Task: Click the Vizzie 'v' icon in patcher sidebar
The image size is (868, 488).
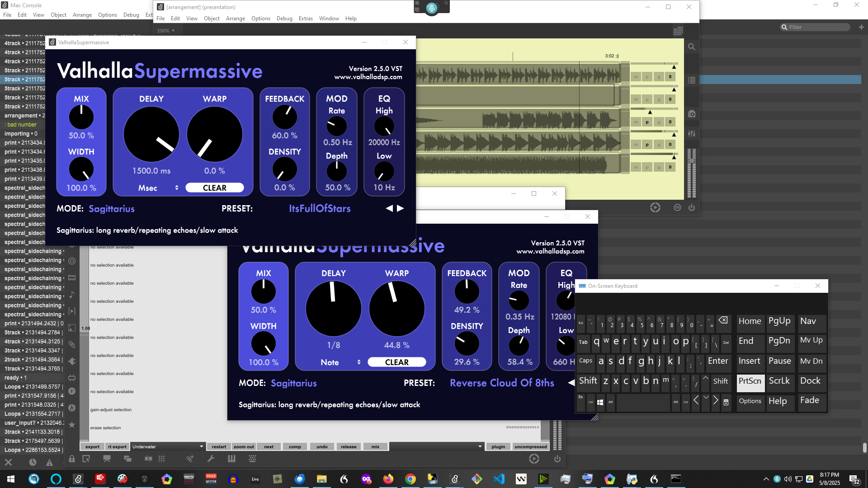Action: tap(72, 391)
